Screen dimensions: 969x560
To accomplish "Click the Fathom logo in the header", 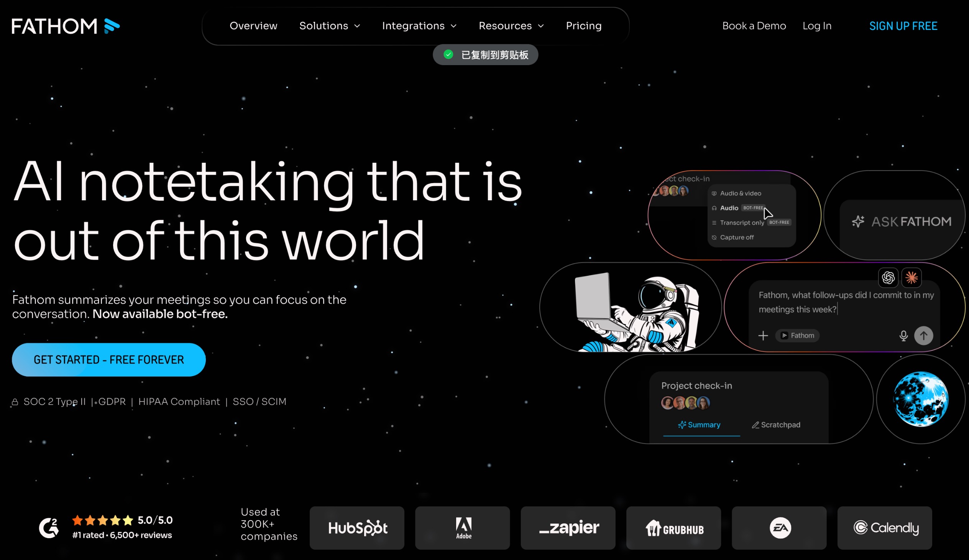I will pos(66,26).
